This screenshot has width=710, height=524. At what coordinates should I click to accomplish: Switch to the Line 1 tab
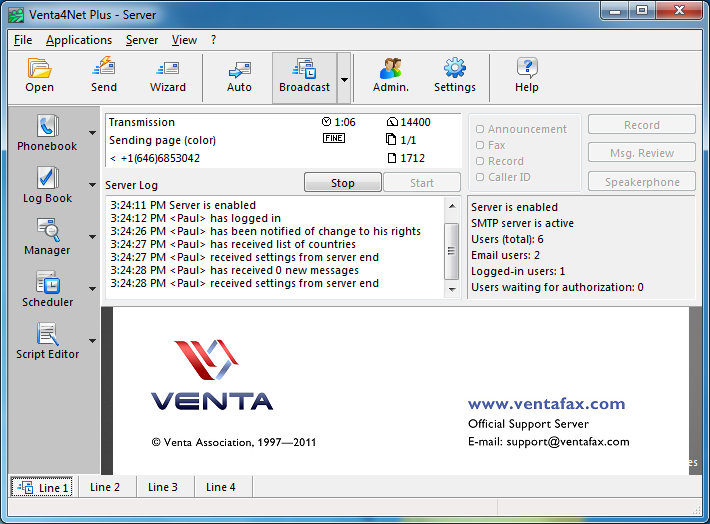[42, 487]
